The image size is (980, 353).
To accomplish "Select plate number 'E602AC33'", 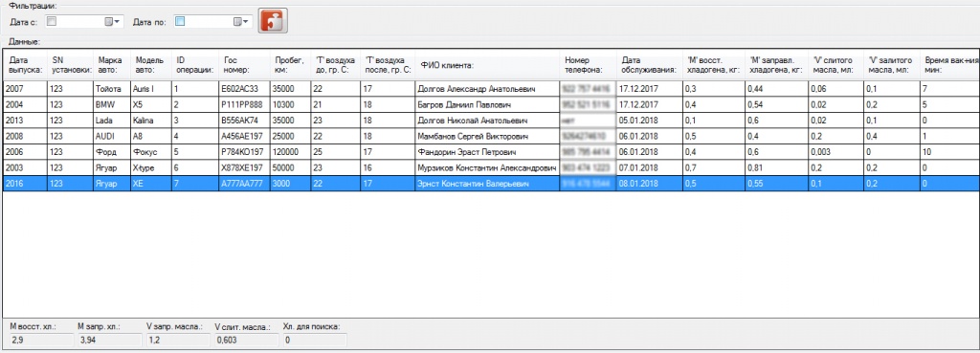I will click(244, 89).
